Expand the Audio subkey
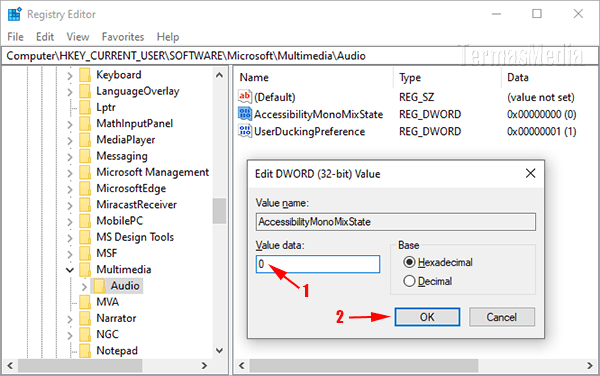Viewport: 600px width, 376px height. coord(84,286)
